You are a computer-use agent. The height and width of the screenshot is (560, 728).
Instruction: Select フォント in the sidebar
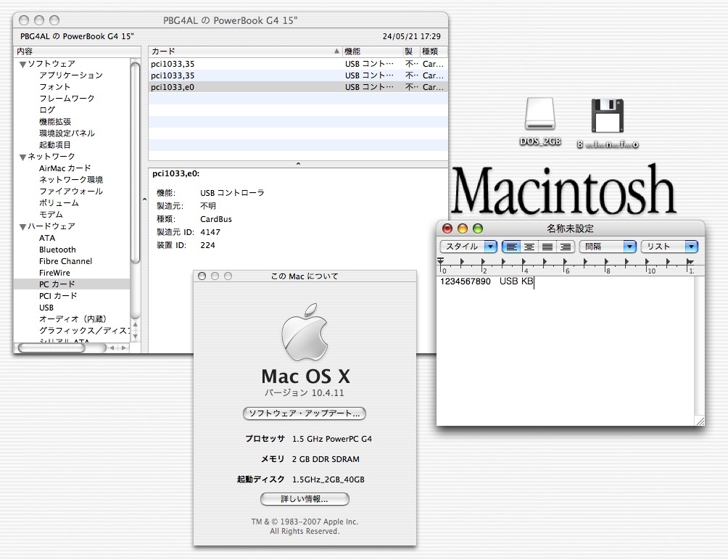pos(55,87)
